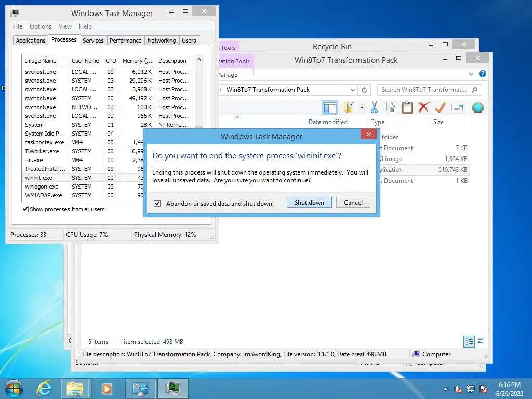Open Windows Media Player from taskbar

107,389
